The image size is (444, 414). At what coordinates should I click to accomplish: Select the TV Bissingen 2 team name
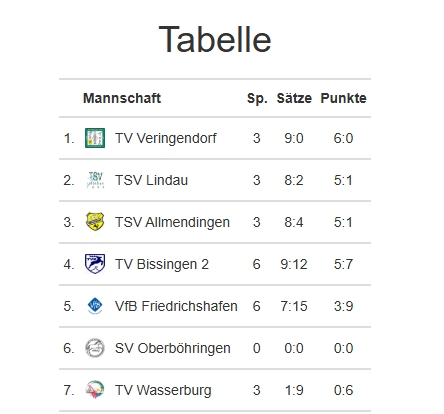coord(162,264)
